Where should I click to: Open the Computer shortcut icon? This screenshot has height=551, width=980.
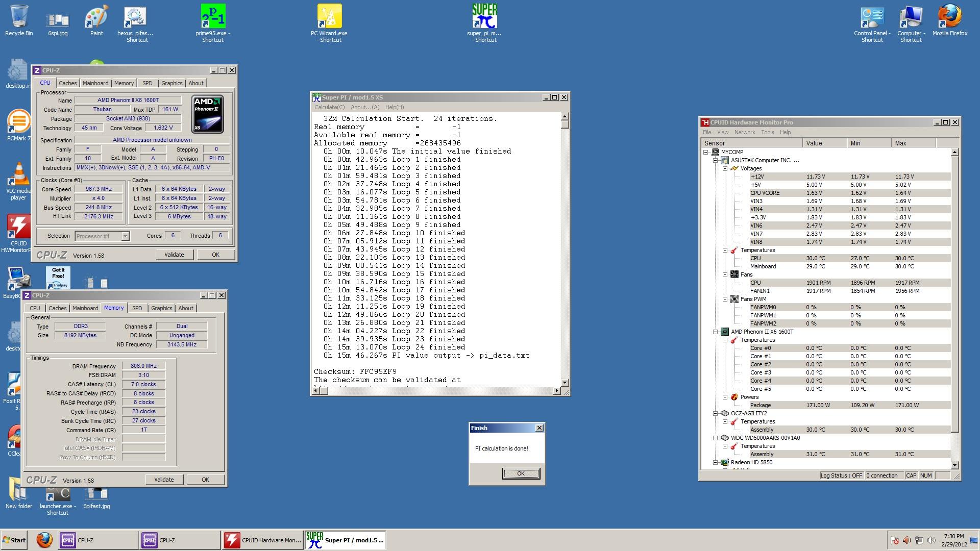pos(911,24)
